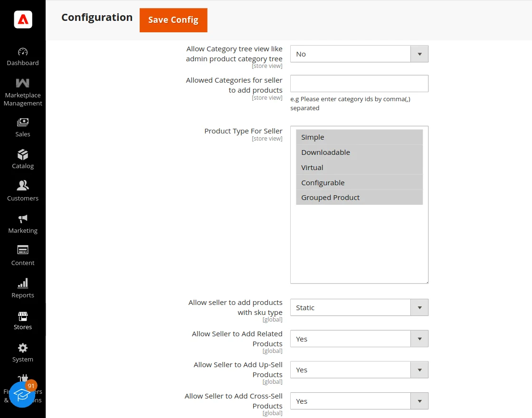Screen dimensions: 532x418
Task: Open the Marketing megaphone icon
Action: tap(23, 218)
